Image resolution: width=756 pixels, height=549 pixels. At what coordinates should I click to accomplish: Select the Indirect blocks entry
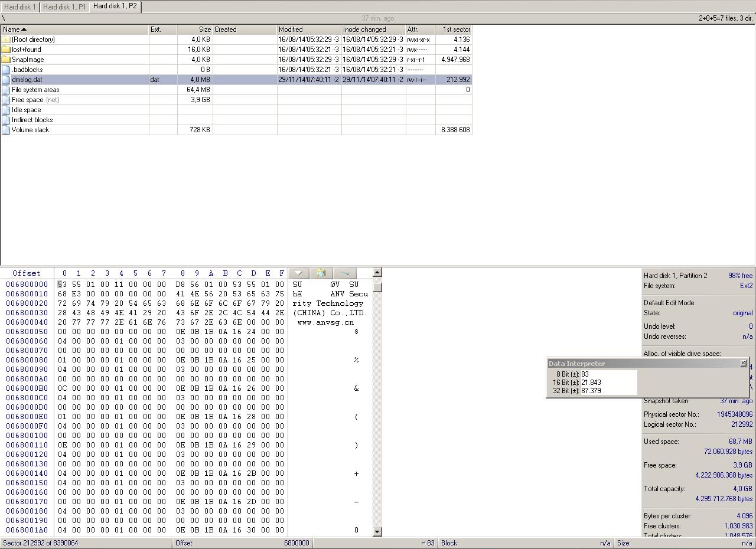[32, 120]
